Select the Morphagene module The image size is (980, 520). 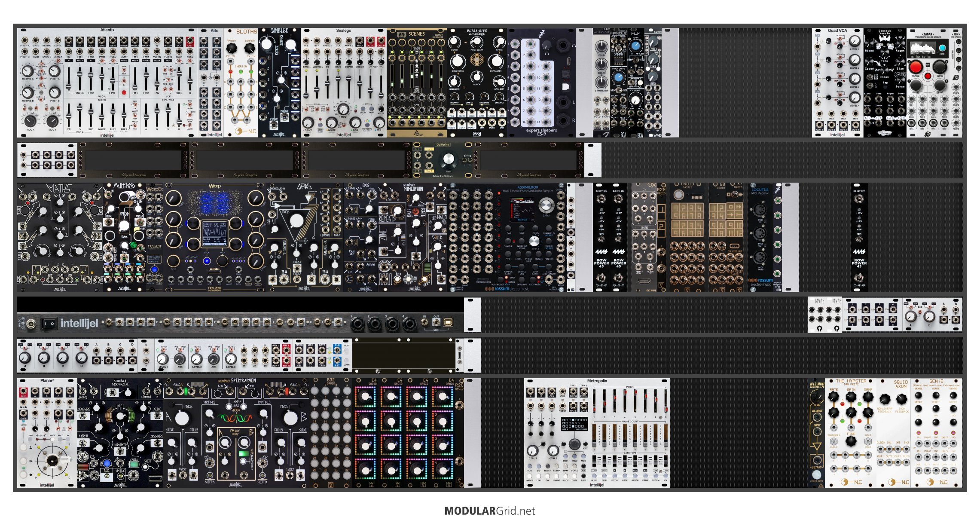click(x=120, y=433)
